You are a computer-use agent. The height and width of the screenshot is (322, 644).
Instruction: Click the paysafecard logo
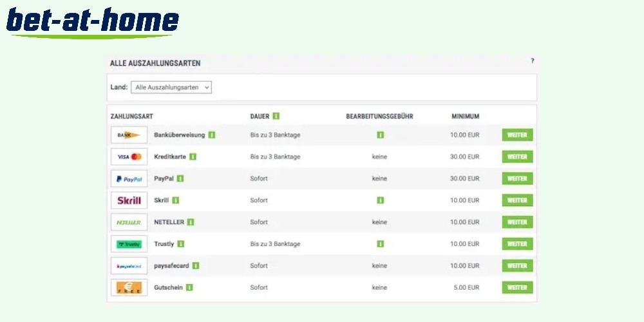[x=129, y=266]
